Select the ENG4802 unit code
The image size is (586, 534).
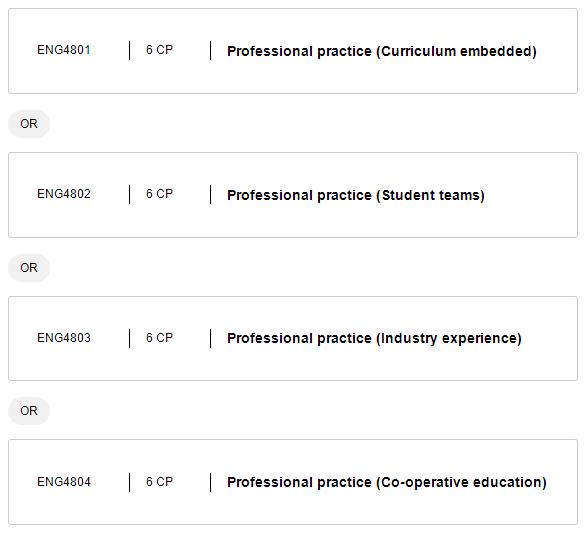[64, 194]
